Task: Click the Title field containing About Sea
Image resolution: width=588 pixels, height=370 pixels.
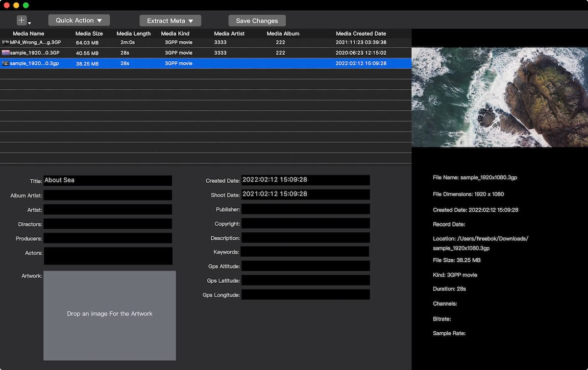Action: [107, 180]
